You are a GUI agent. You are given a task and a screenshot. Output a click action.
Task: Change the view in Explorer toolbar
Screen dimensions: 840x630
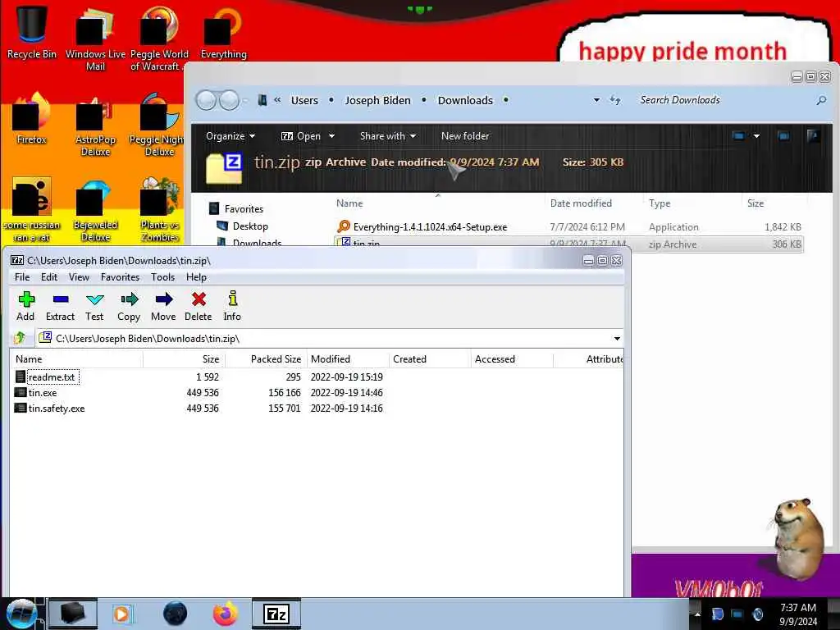[x=739, y=136]
